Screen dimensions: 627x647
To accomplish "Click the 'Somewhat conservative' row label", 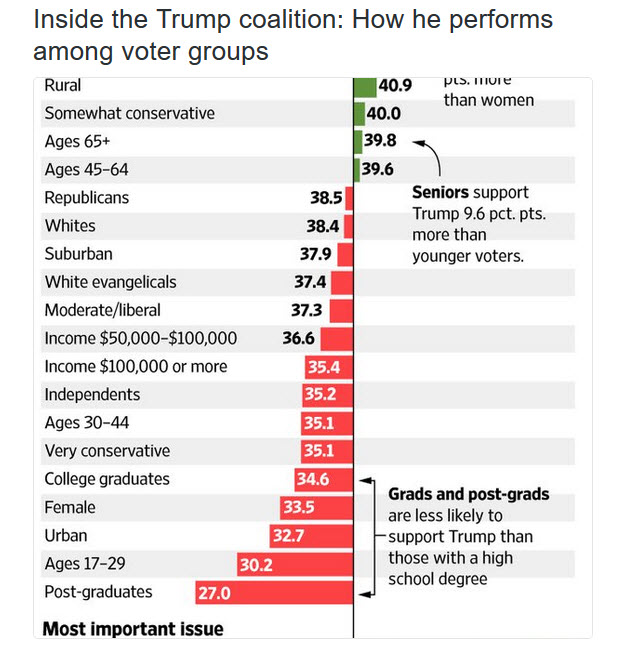I will click(129, 114).
